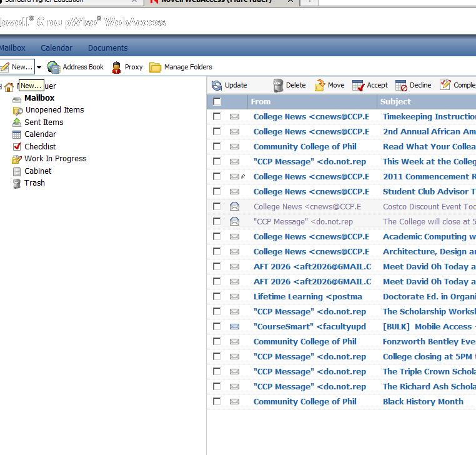Click the Work In Progress icon
Screen dimensions: 476x455
[17, 159]
